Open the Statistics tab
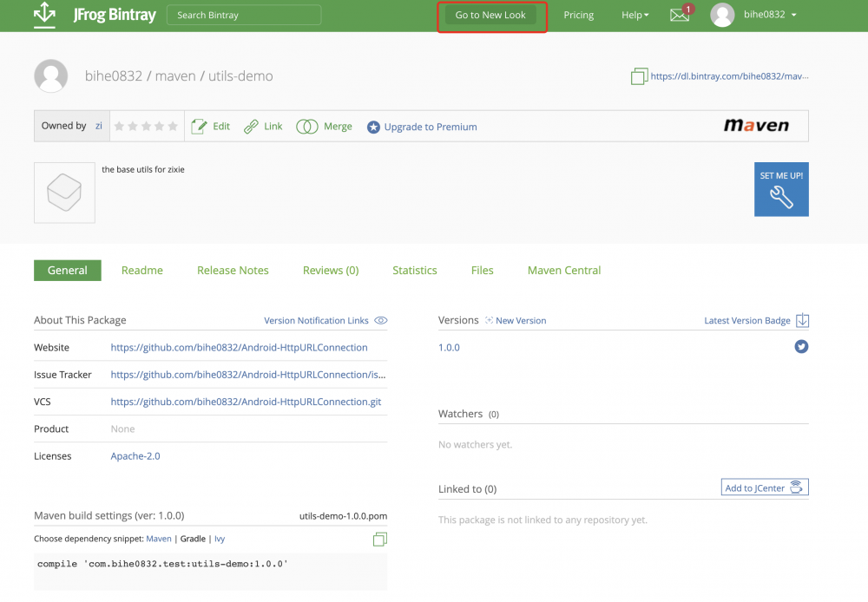Image resolution: width=868 pixels, height=602 pixels. 415,270
